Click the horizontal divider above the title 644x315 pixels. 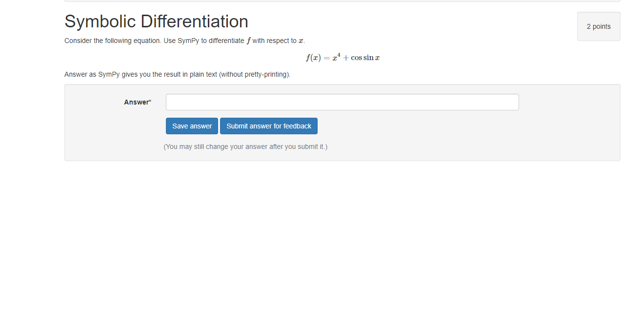point(342,1)
